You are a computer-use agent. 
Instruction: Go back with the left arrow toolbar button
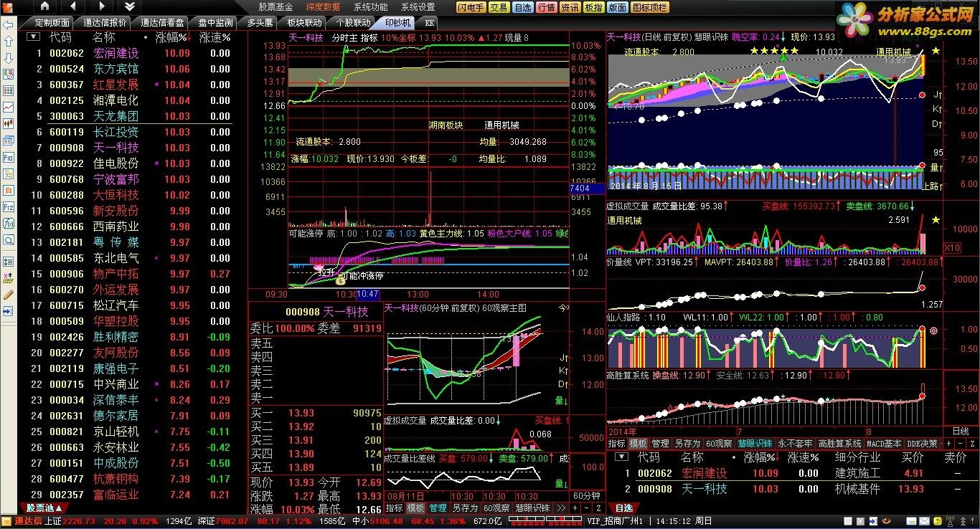[x=73, y=6]
